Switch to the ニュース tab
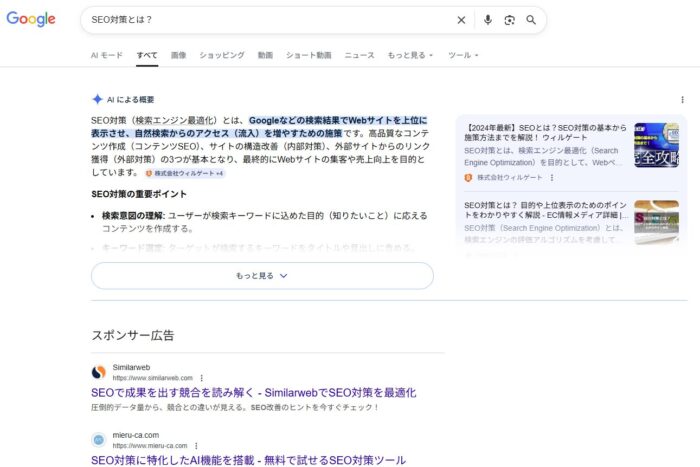 [x=359, y=55]
